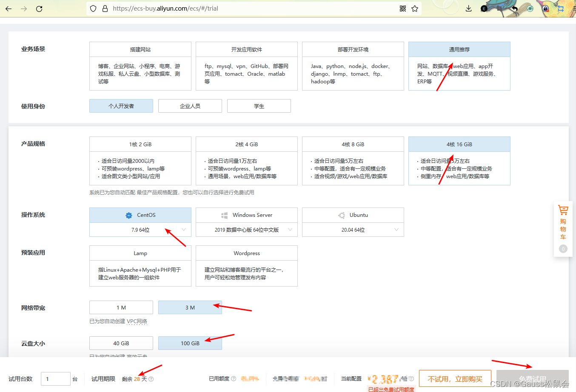Screen dimensions: 576x392
Task: Select Ubuntu operating system
Action: coord(353,215)
